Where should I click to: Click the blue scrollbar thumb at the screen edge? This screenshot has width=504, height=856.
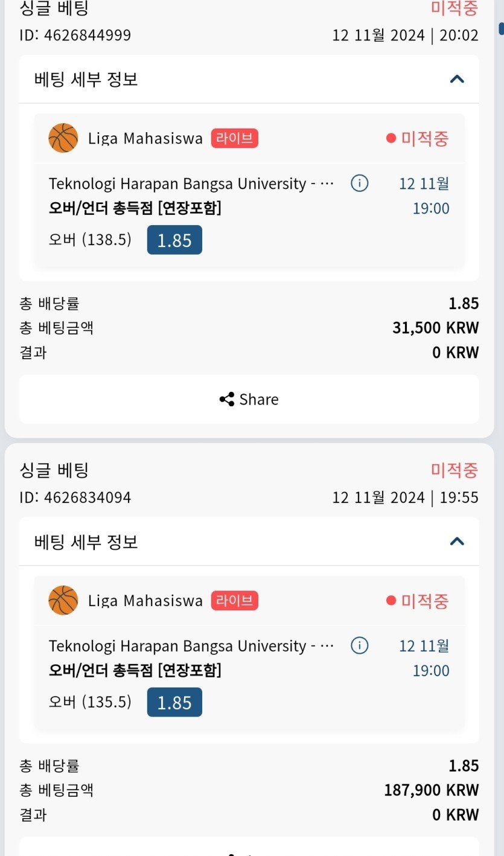point(501,28)
